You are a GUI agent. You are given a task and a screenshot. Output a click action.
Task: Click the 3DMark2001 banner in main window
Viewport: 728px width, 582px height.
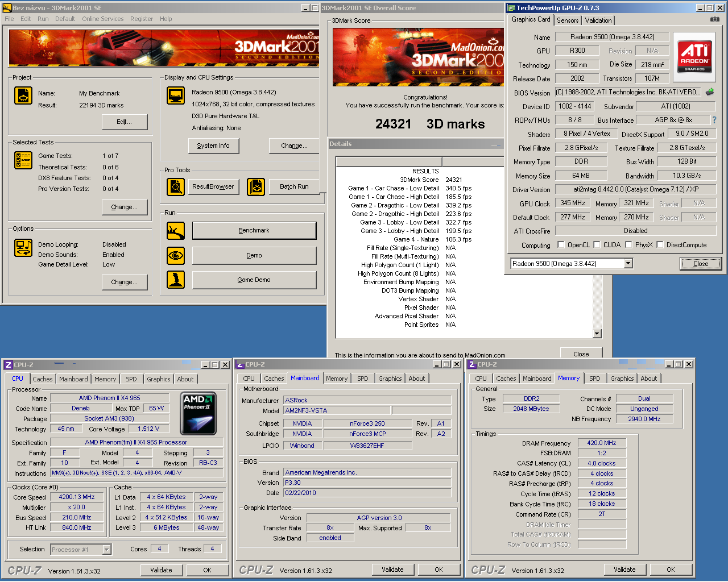(164, 48)
